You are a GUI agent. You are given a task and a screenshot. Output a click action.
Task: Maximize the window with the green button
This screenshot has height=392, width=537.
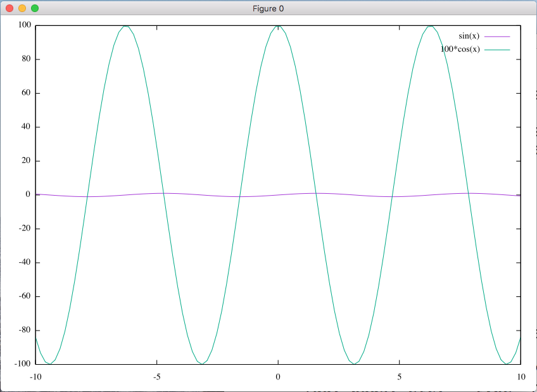click(x=35, y=8)
